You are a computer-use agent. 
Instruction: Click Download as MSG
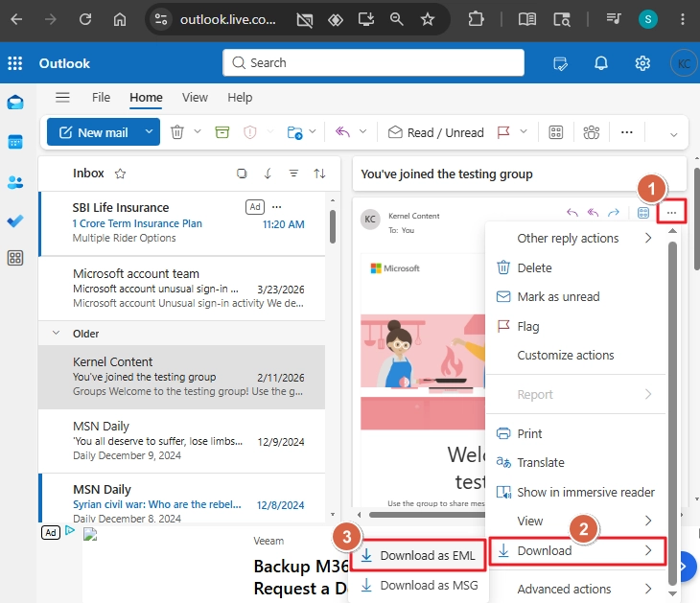tap(418, 585)
